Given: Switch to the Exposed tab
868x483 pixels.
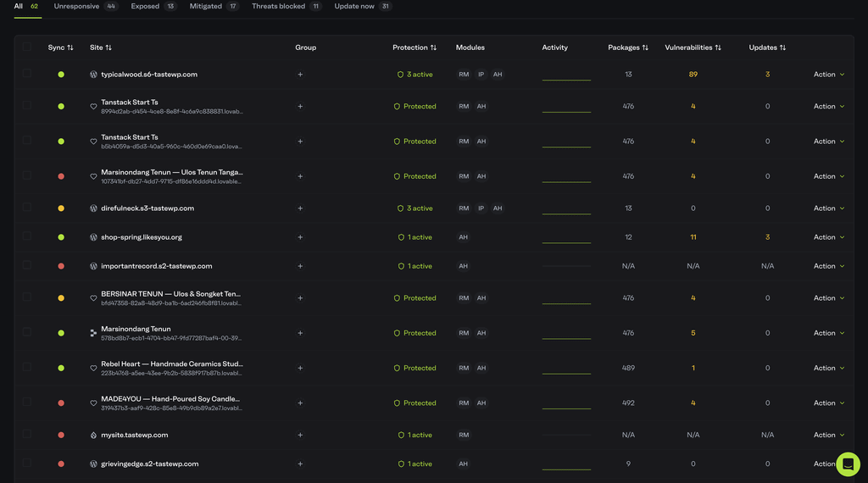Looking at the screenshot, I should (153, 7).
